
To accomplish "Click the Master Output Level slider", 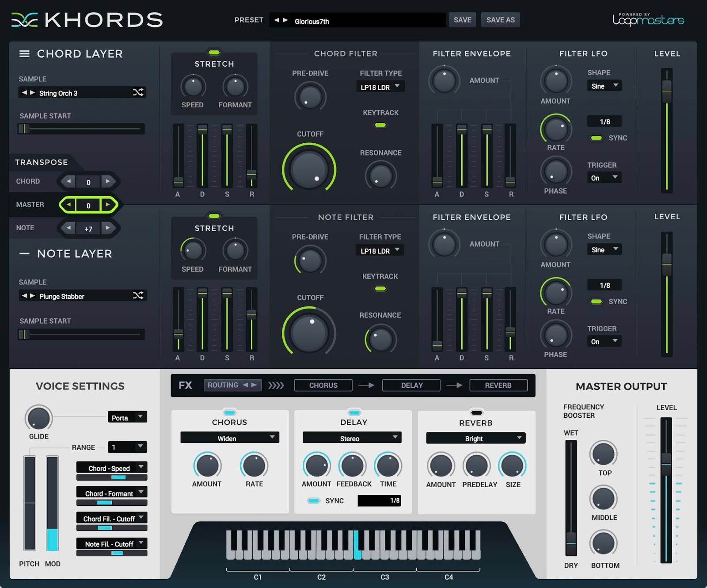I will coord(666,490).
